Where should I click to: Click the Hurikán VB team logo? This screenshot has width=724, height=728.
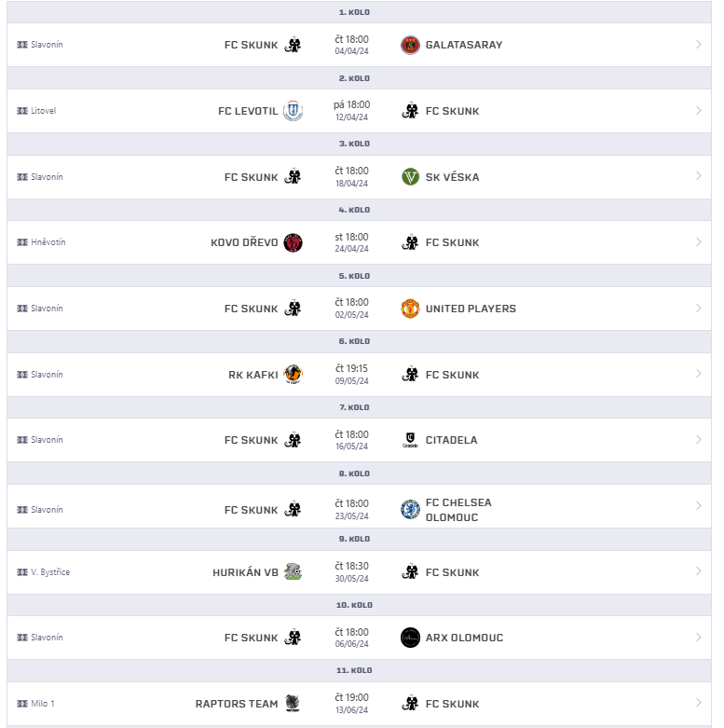point(293,572)
